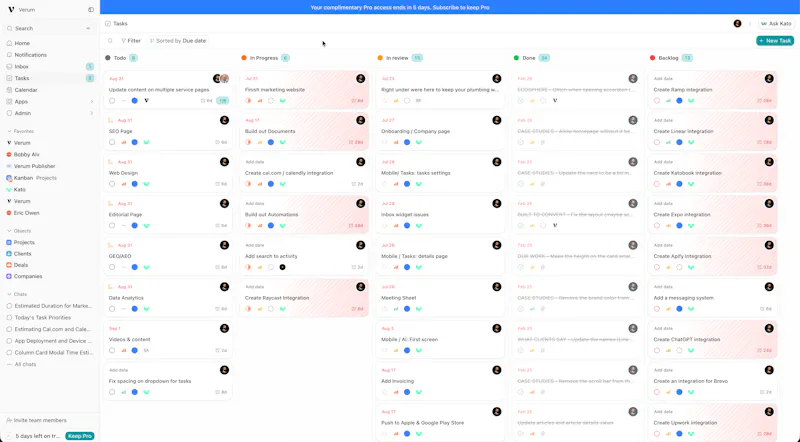The height and width of the screenshot is (442, 800).
Task: Click green Kato icon on Data Analytics card
Action: (x=146, y=309)
